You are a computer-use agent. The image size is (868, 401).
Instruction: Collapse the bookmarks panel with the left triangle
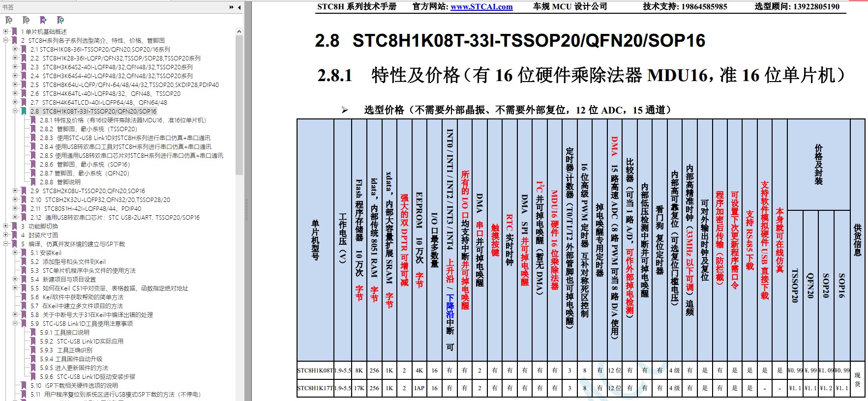pyautogui.click(x=239, y=7)
